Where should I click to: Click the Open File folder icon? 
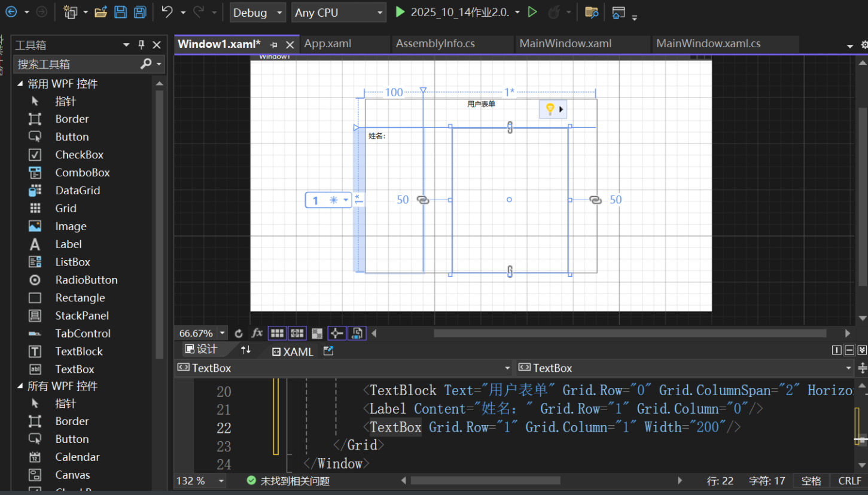click(101, 12)
